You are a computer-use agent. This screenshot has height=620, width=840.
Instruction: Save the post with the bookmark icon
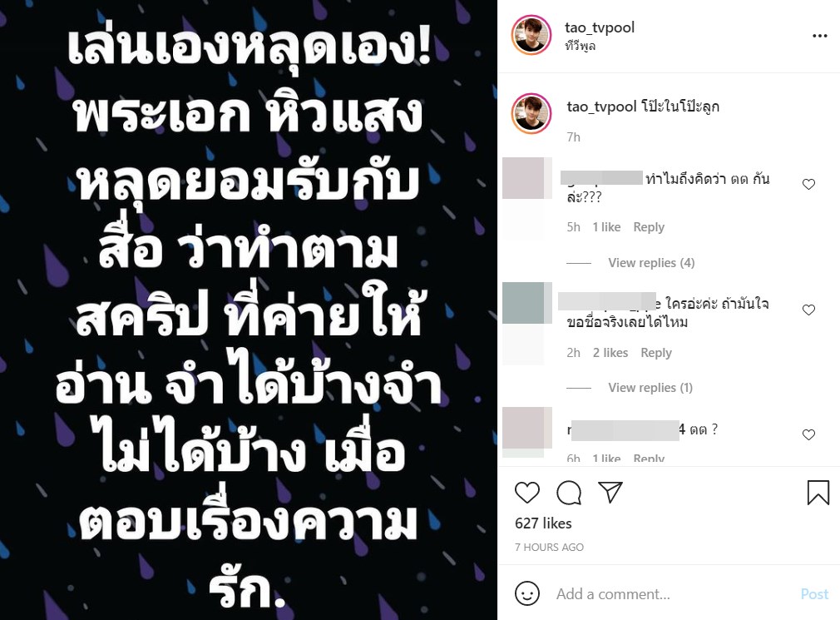pyautogui.click(x=818, y=492)
